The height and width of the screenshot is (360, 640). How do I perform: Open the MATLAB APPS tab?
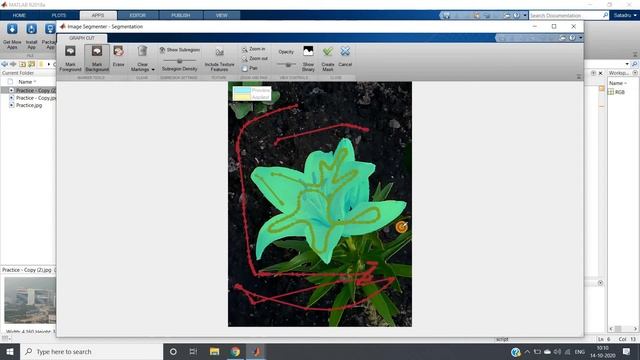click(x=98, y=16)
